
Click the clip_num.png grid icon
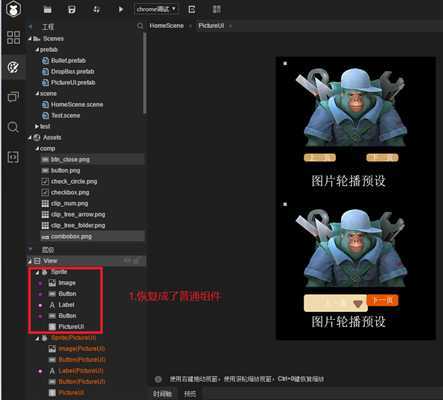45,204
